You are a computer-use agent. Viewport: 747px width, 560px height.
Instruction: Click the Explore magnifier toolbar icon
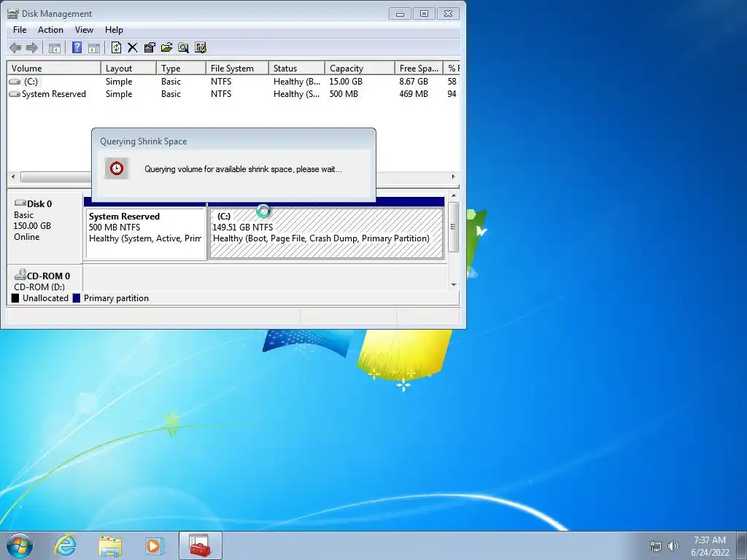183,47
